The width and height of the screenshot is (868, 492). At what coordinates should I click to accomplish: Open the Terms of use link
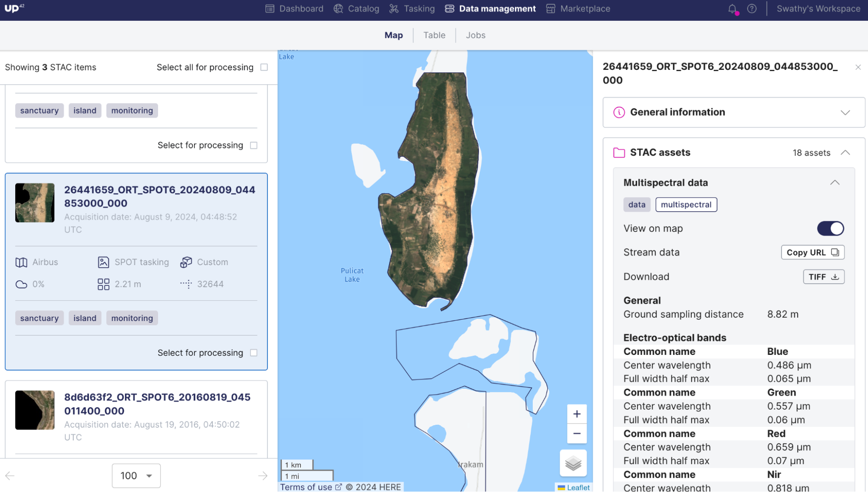[310, 487]
